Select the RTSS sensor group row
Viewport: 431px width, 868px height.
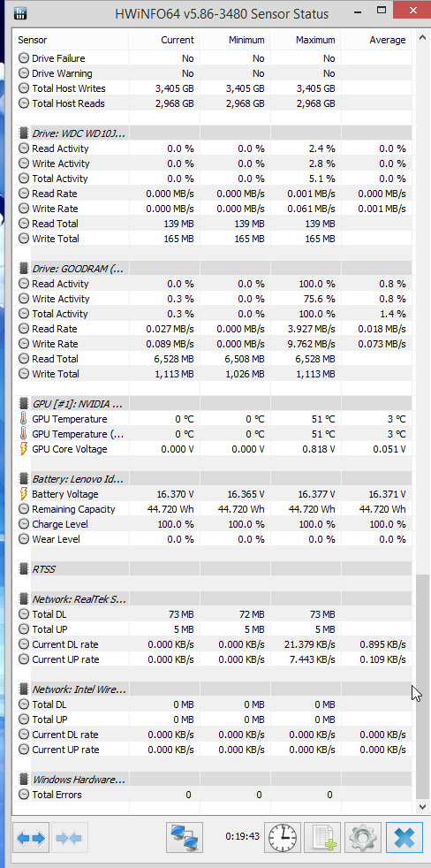(213, 569)
